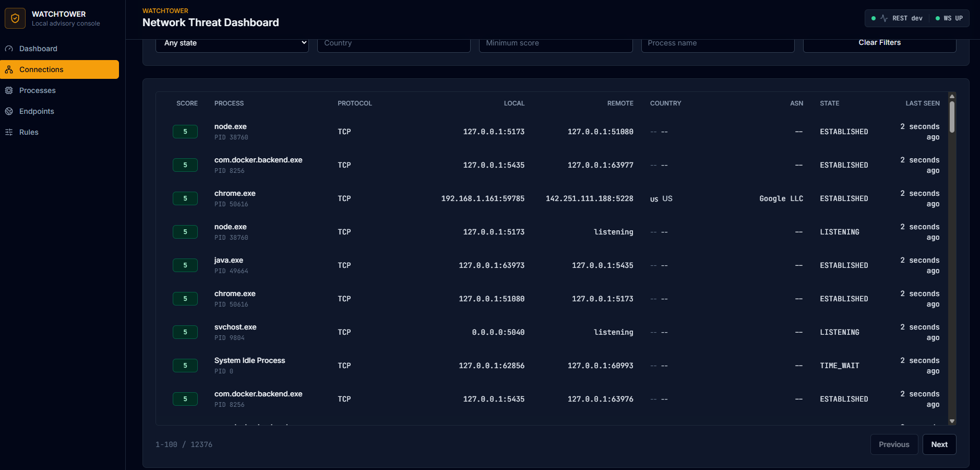Select the java.exe process name

[229, 260]
